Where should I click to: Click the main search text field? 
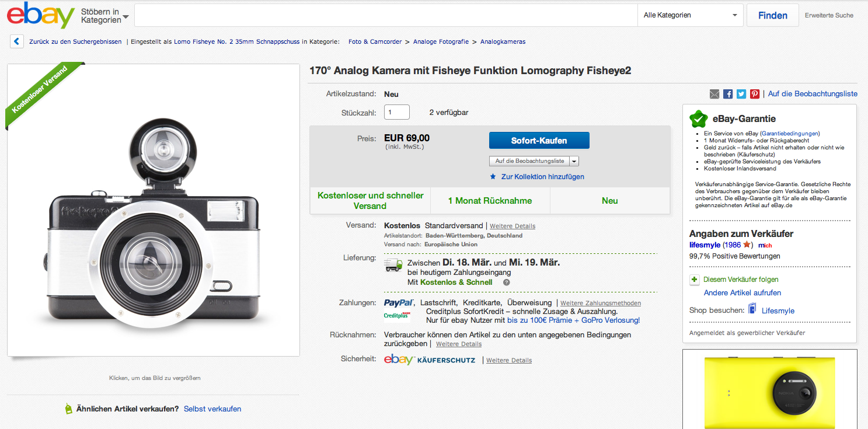point(386,15)
